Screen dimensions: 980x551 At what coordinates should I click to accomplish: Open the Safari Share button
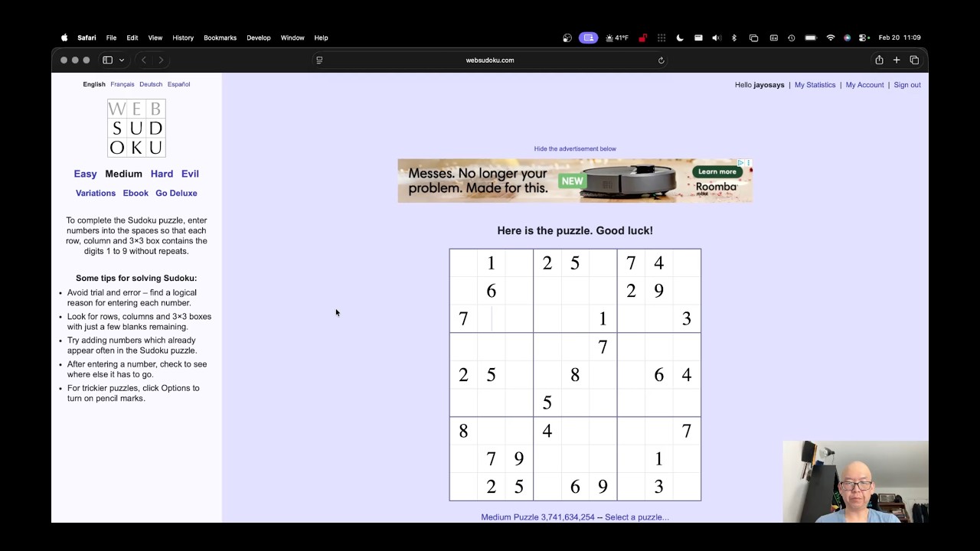pyautogui.click(x=879, y=60)
